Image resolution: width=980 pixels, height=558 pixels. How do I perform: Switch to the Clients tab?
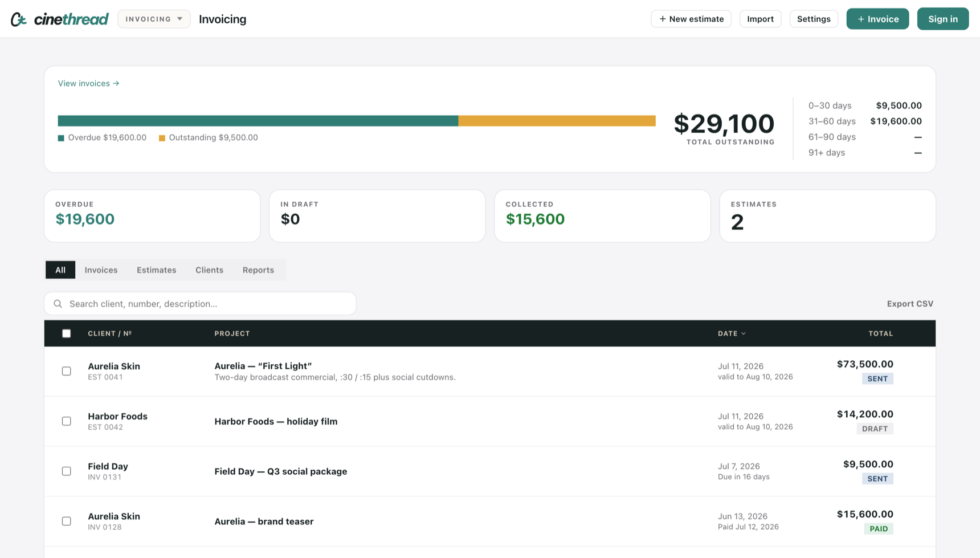[x=209, y=270]
